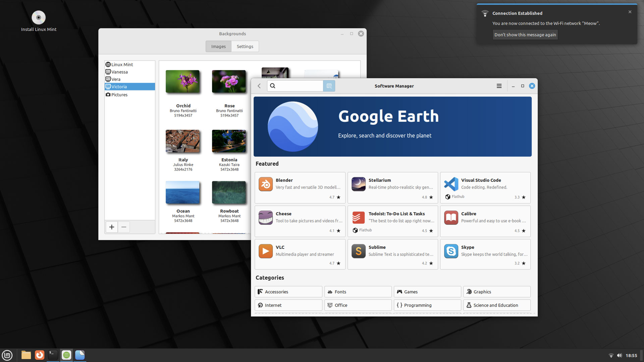Viewport: 644px width, 362px height.
Task: Open the Visual Studio Code featured app
Action: click(x=485, y=188)
